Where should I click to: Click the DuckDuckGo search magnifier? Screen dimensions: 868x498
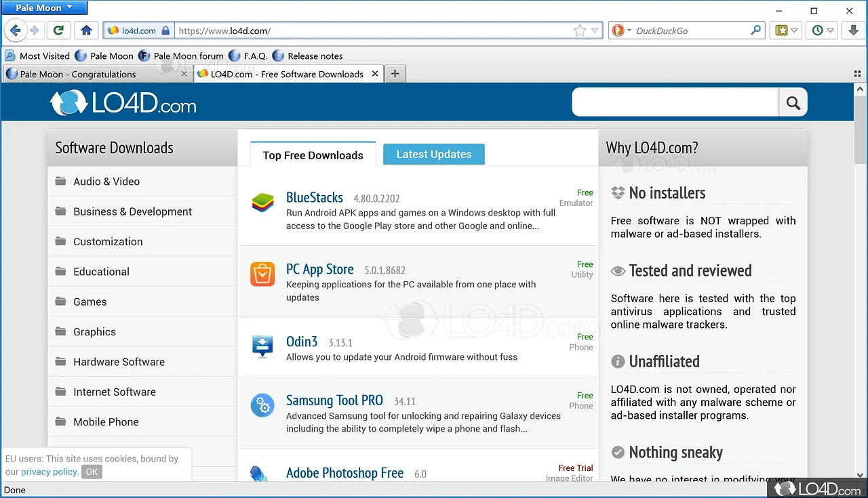(x=755, y=30)
